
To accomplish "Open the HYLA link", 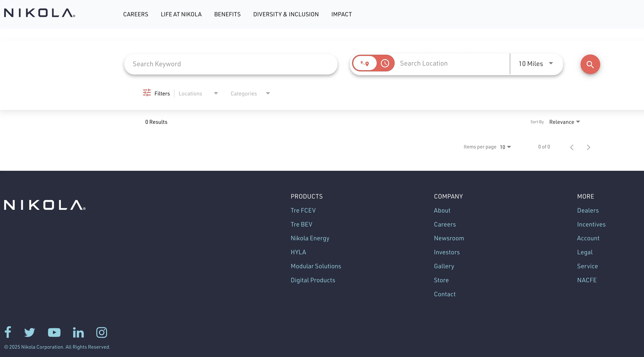I will [x=298, y=252].
